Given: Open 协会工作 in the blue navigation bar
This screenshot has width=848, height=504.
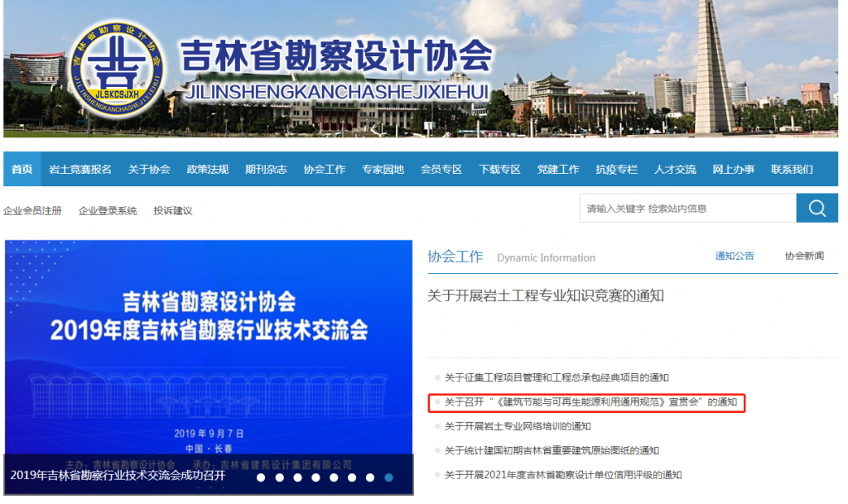Looking at the screenshot, I should coord(324,169).
